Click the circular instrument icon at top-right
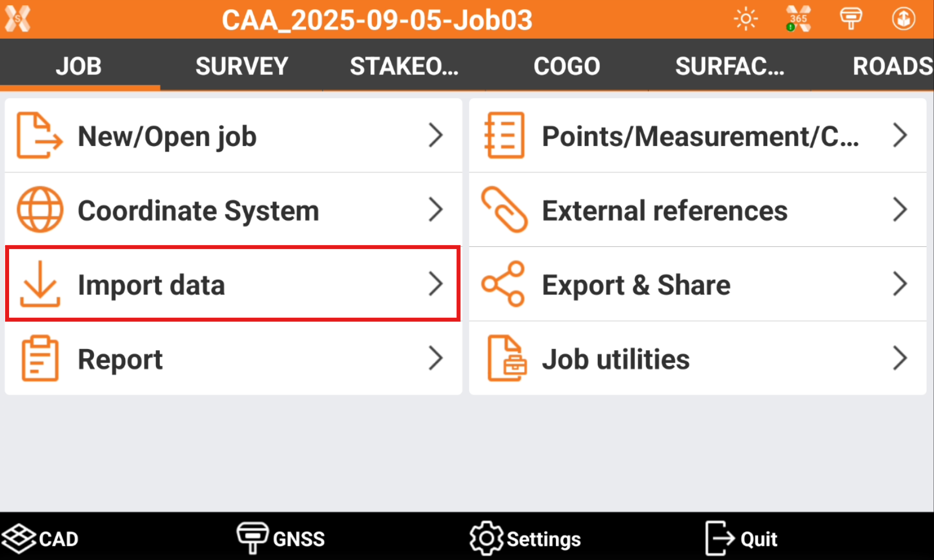The height and width of the screenshot is (560, 934). (903, 19)
